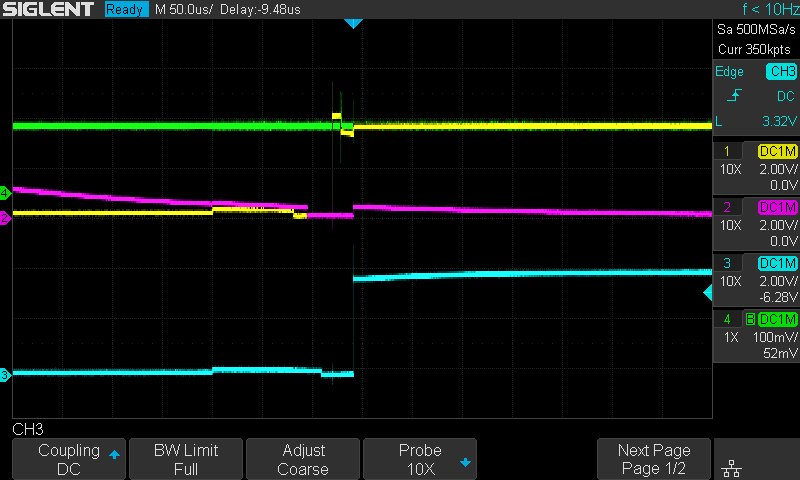This screenshot has width=800, height=480.
Task: Click the network LAN status icon
Action: pyautogui.click(x=732, y=468)
